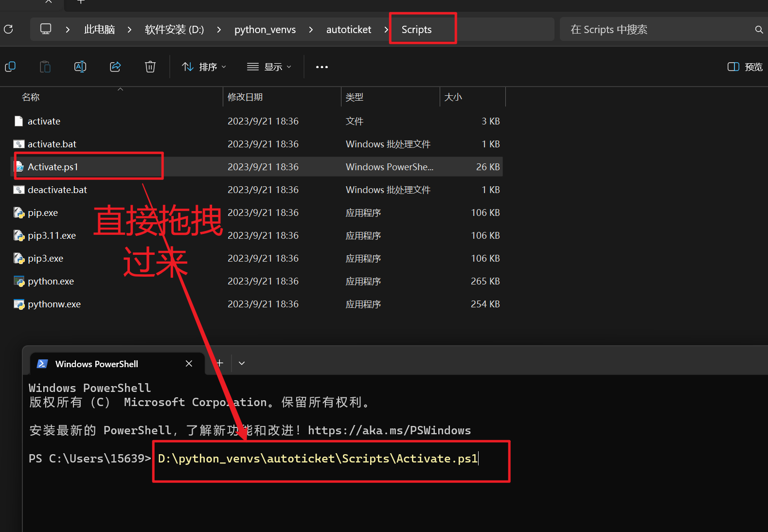The width and height of the screenshot is (768, 532).
Task: Click the rename icon in toolbar
Action: pos(80,67)
